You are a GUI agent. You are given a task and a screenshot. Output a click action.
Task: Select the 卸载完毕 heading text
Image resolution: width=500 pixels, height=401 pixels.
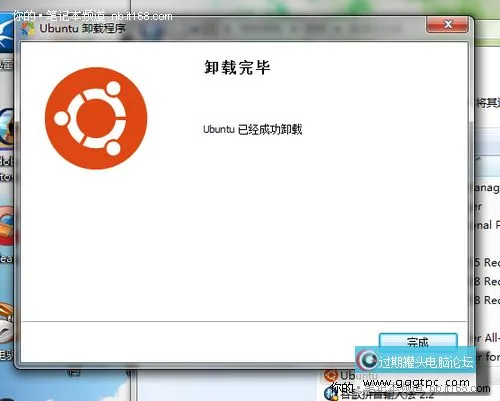click(237, 67)
